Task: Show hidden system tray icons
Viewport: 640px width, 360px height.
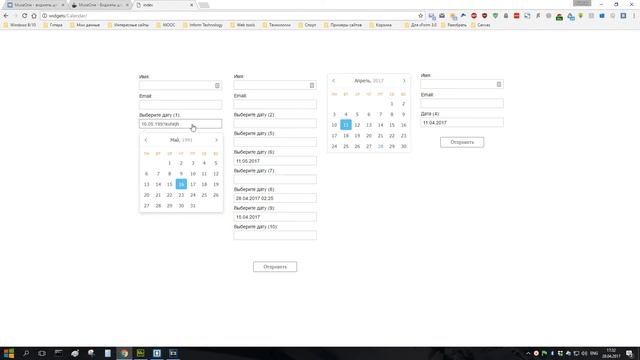Action: [x=528, y=353]
